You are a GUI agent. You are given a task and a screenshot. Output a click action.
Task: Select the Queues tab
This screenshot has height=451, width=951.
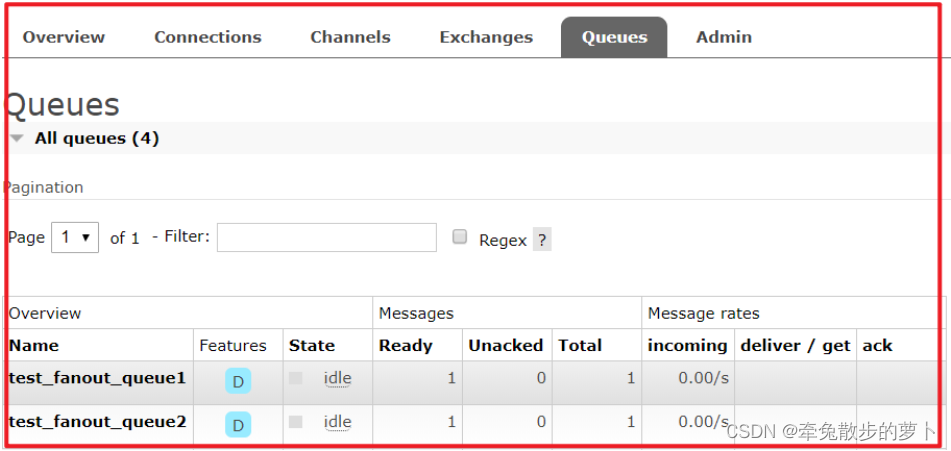tap(614, 37)
